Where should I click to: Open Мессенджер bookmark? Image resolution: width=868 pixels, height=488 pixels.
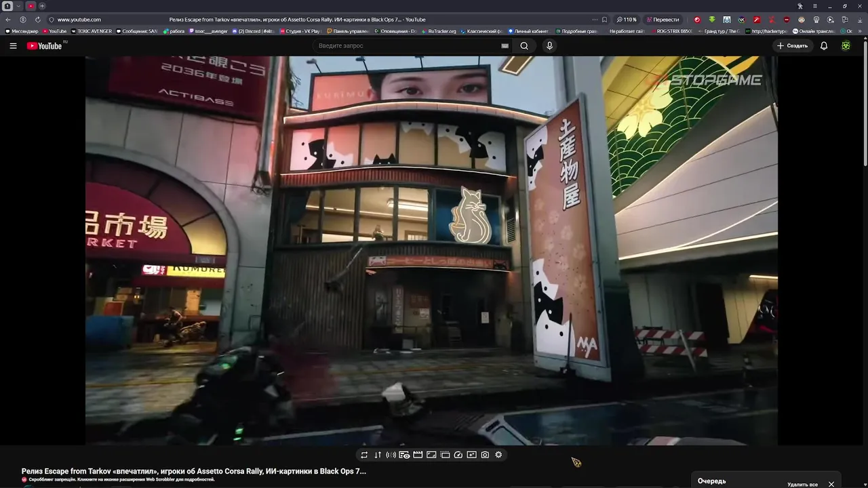[x=22, y=31]
